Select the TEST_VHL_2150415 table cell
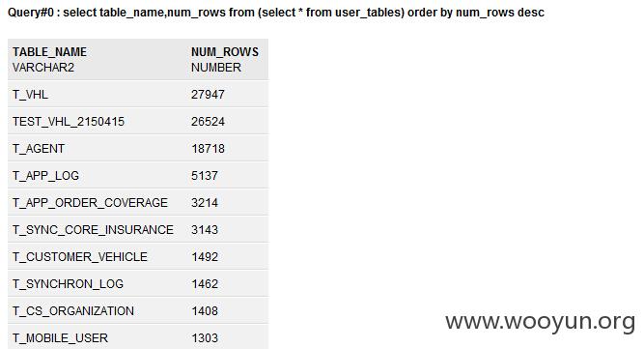 pos(69,122)
